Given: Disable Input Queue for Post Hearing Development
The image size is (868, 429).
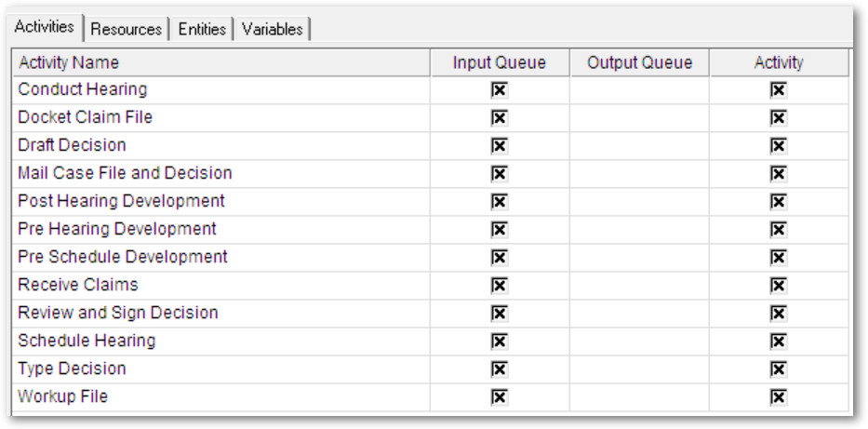Looking at the screenshot, I should click(x=500, y=202).
